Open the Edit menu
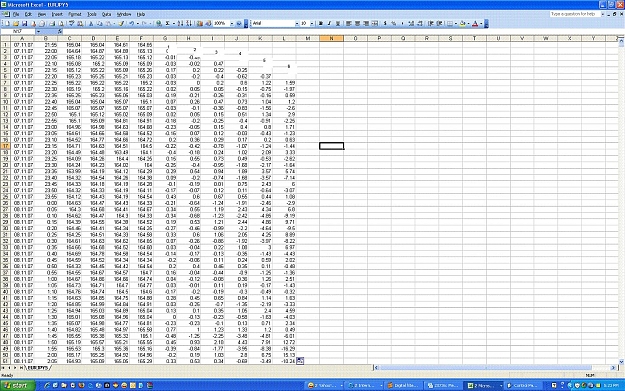 pyautogui.click(x=28, y=14)
